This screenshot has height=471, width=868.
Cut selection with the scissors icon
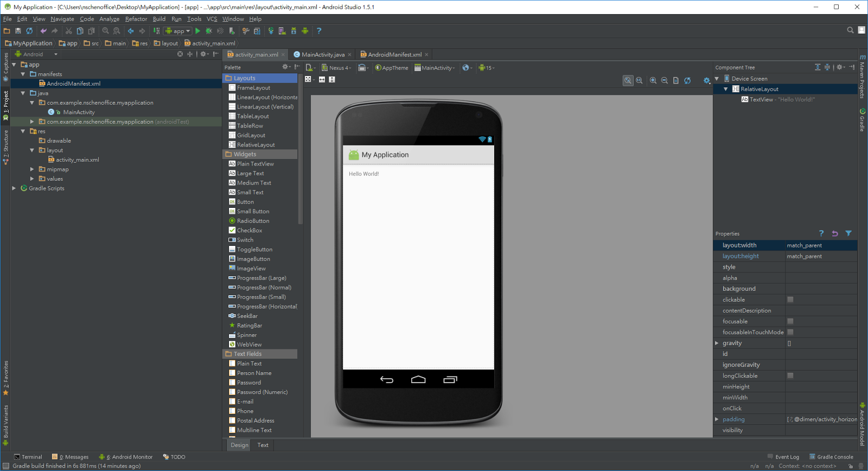tap(68, 31)
